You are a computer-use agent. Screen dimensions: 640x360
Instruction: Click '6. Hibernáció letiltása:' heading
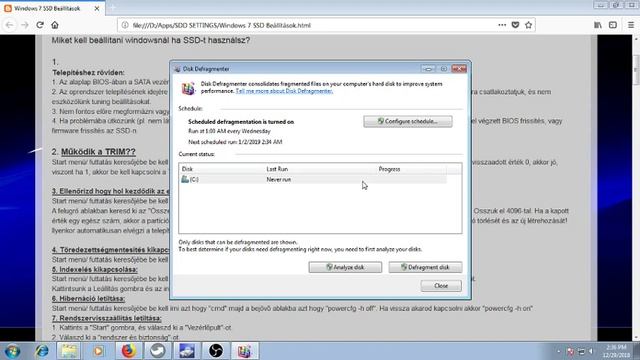[x=88, y=298]
